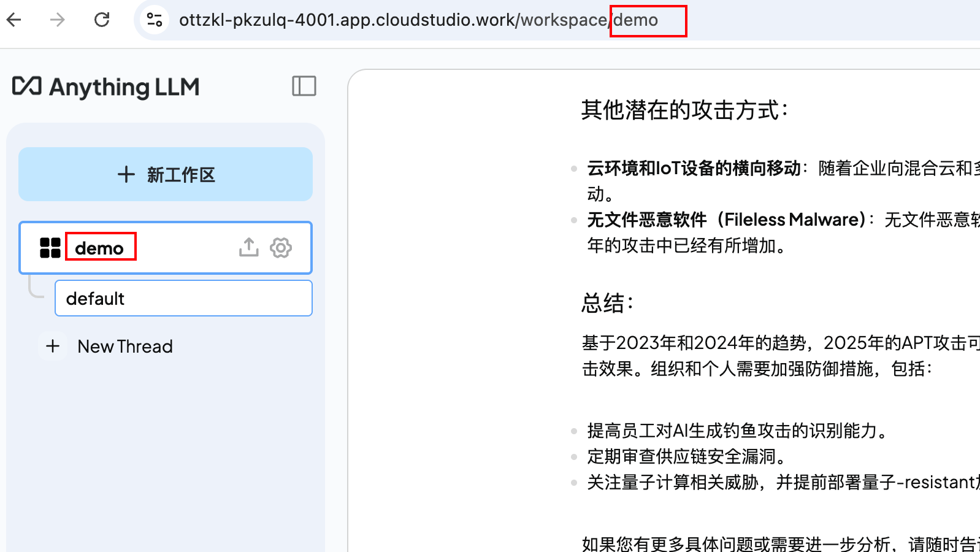Open demo workspace settings gear
Image resolution: width=980 pixels, height=552 pixels.
click(x=281, y=248)
